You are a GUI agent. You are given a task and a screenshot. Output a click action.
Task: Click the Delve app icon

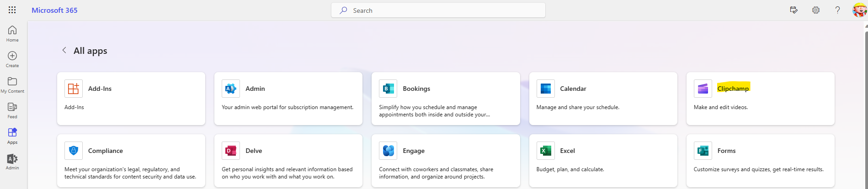[x=231, y=151]
